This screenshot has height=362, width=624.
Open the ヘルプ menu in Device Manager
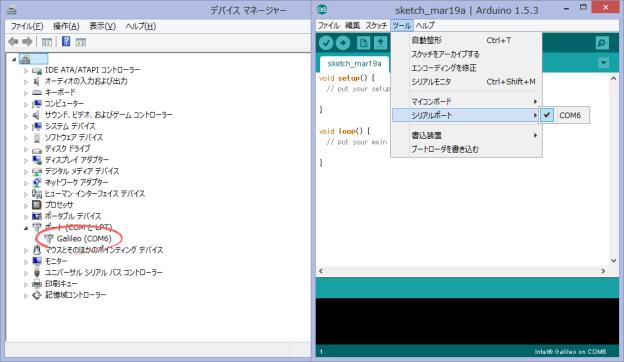(x=140, y=26)
